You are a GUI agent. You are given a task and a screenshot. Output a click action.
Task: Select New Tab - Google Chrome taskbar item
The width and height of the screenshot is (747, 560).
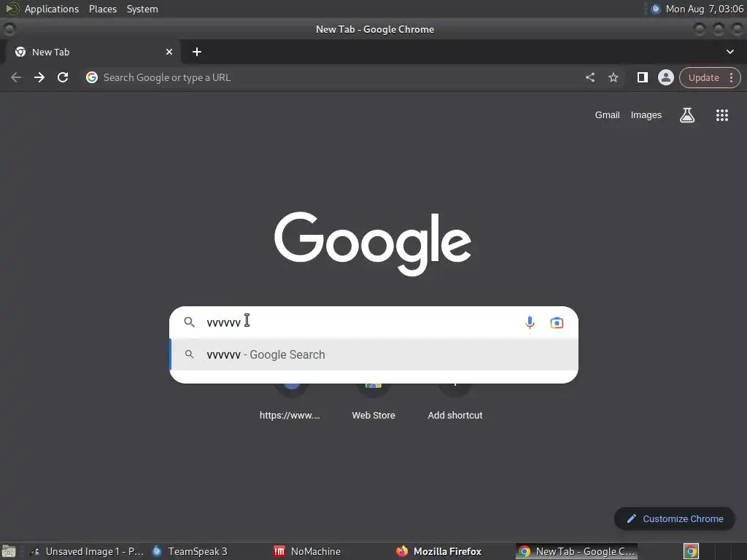[x=576, y=551]
